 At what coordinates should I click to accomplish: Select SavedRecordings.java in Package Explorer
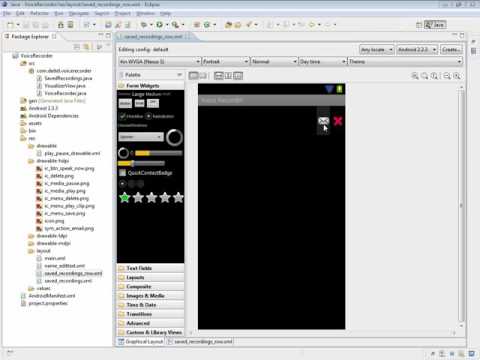pyautogui.click(x=68, y=78)
